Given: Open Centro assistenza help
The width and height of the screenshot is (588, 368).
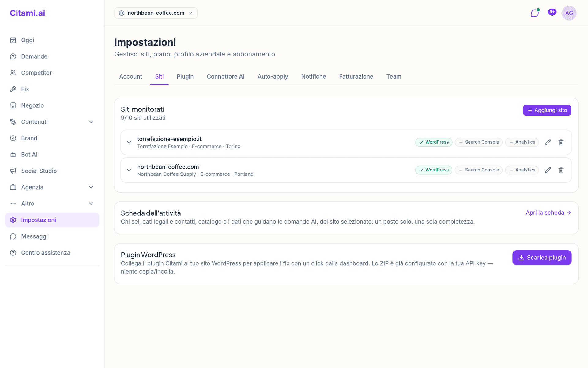Looking at the screenshot, I should coord(52,253).
